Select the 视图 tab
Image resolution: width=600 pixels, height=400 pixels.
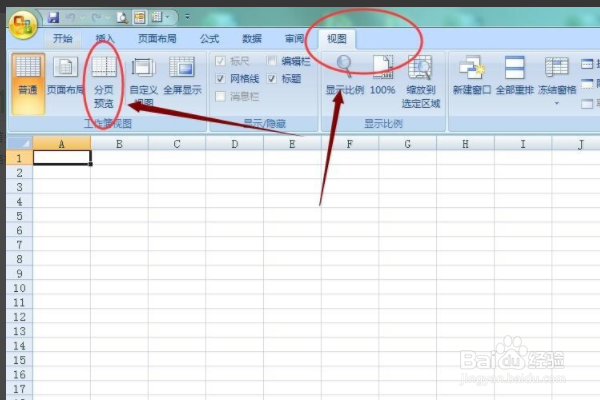click(x=337, y=39)
